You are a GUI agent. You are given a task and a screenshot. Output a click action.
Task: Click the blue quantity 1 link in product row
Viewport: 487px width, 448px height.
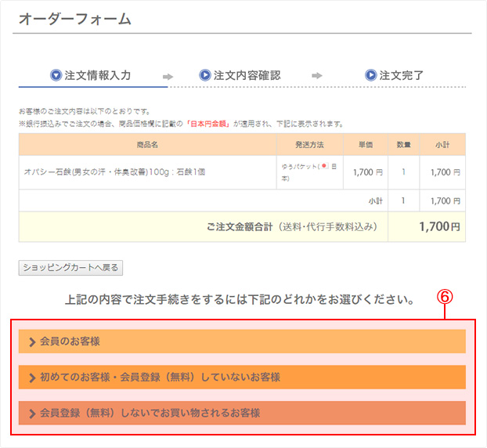403,172
